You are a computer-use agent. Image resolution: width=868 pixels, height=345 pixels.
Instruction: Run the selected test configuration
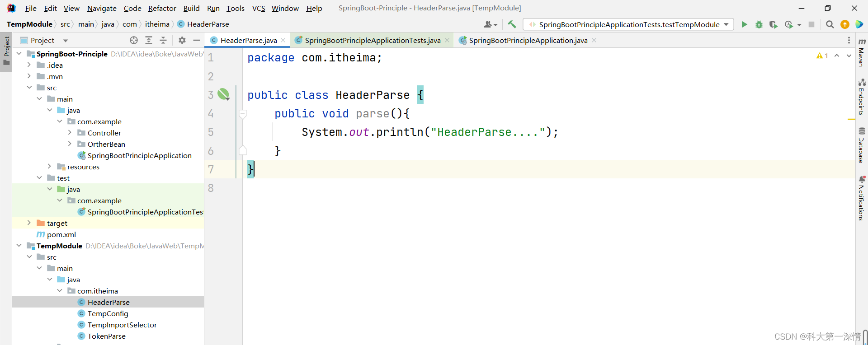tap(744, 24)
